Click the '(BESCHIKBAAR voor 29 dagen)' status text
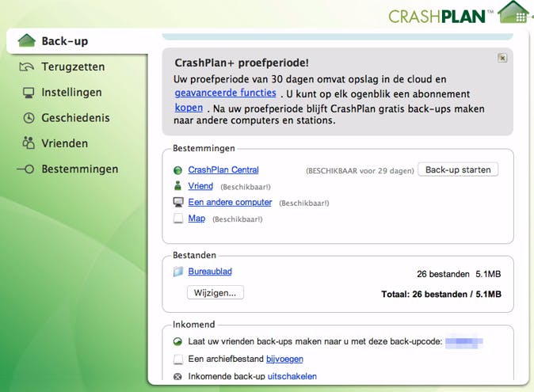 coord(360,171)
